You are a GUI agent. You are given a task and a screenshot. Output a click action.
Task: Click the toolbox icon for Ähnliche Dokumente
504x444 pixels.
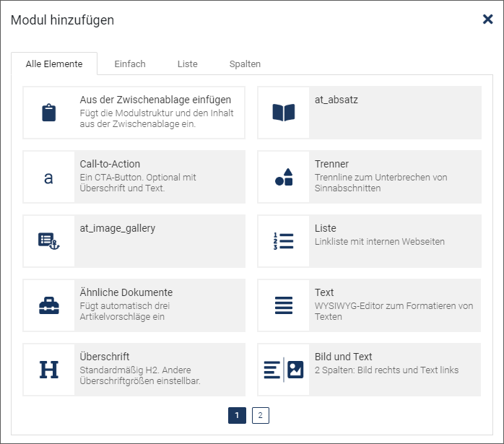pyautogui.click(x=49, y=305)
